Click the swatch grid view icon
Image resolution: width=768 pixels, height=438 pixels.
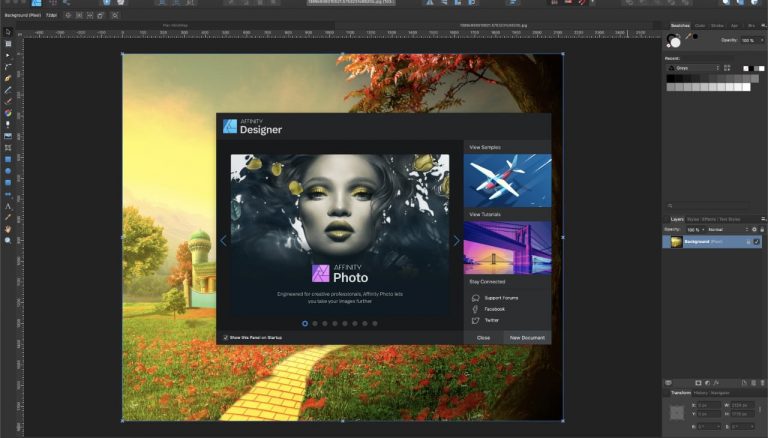727,68
